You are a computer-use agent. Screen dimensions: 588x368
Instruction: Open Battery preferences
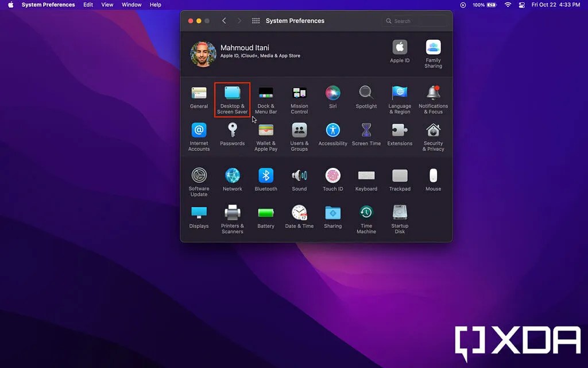pyautogui.click(x=266, y=217)
